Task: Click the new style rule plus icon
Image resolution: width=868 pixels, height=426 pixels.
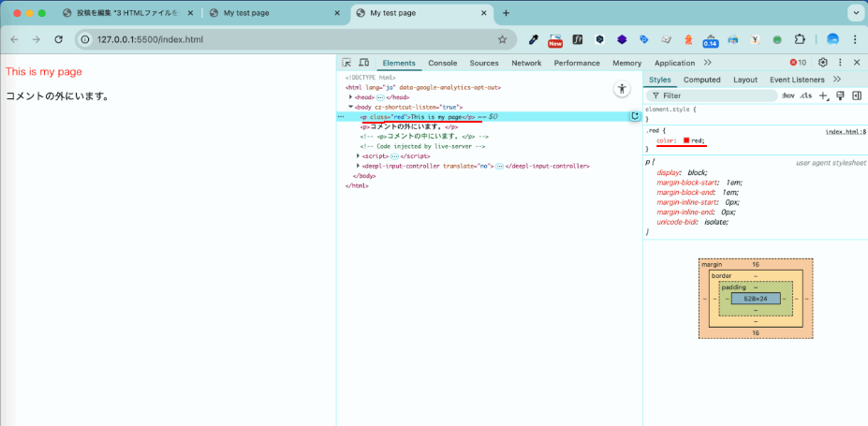Action: (823, 95)
